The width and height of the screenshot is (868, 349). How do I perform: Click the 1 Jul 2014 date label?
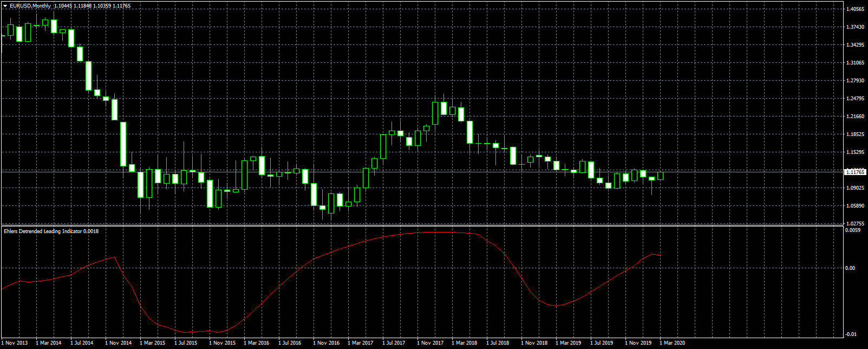click(82, 343)
